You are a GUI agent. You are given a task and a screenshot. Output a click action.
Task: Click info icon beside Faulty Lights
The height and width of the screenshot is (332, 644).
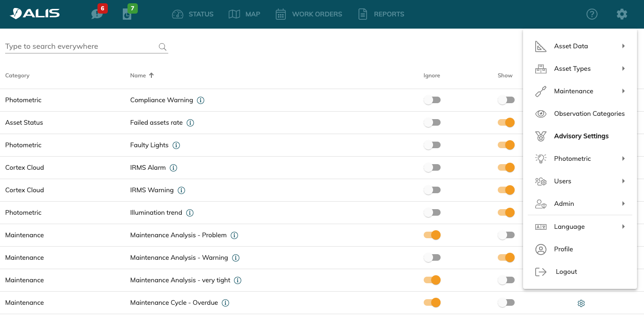tap(176, 145)
